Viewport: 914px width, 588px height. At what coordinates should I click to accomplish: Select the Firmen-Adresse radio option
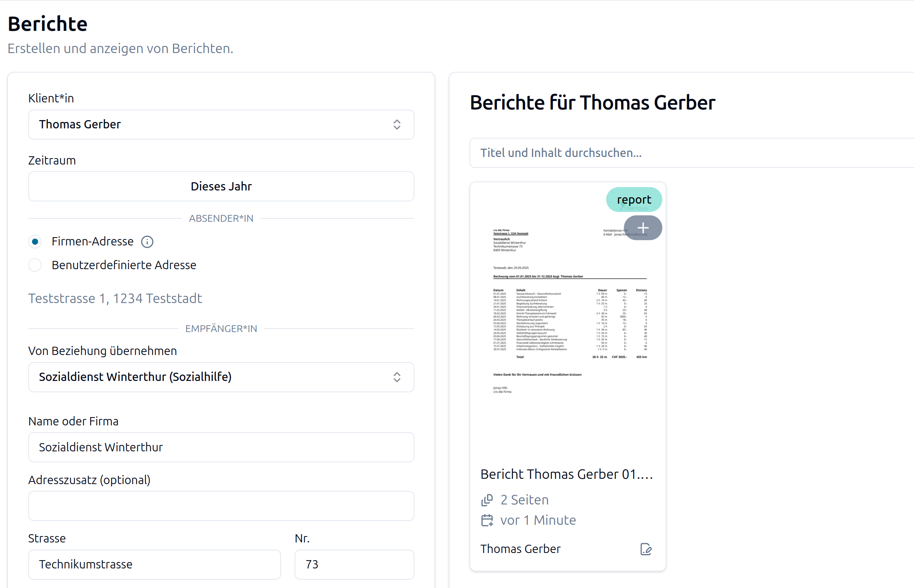(x=35, y=242)
